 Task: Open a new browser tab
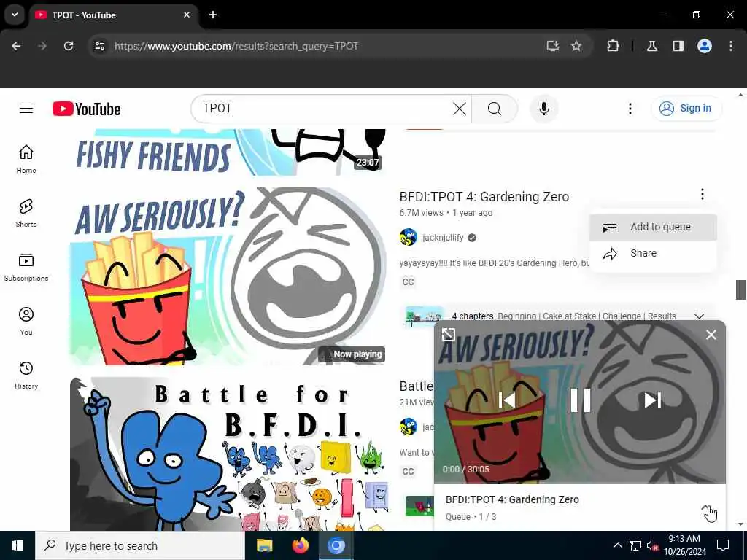click(x=213, y=15)
